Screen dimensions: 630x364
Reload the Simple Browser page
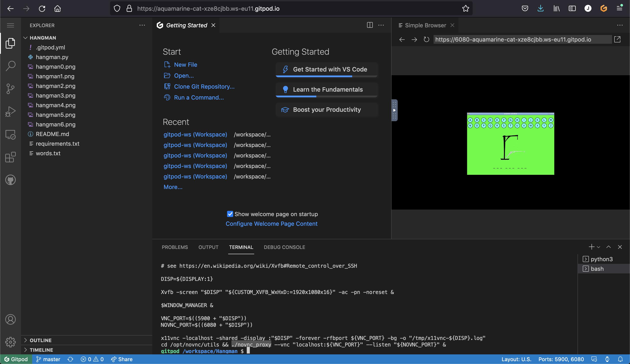pyautogui.click(x=427, y=40)
